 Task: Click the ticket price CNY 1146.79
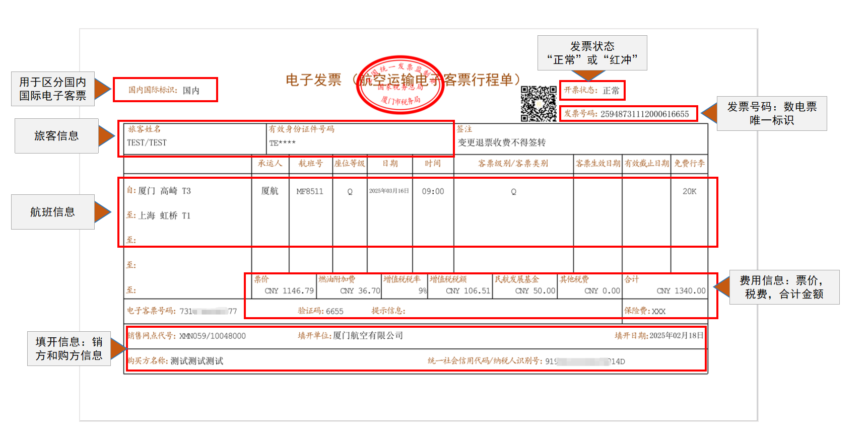[289, 291]
